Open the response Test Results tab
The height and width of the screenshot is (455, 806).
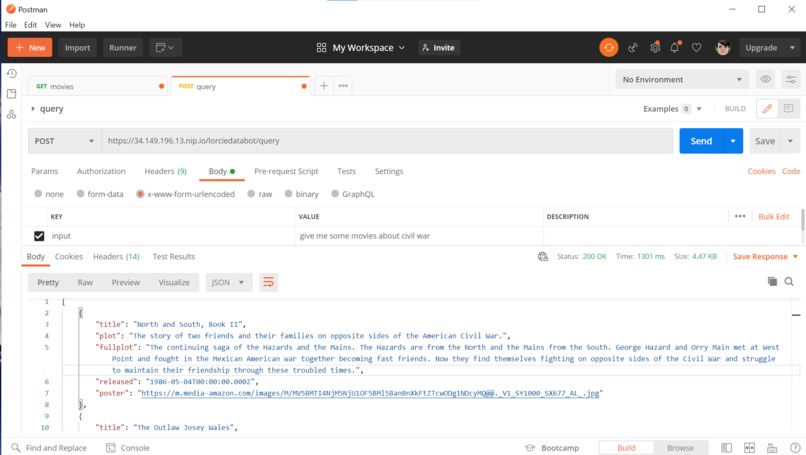pos(174,257)
